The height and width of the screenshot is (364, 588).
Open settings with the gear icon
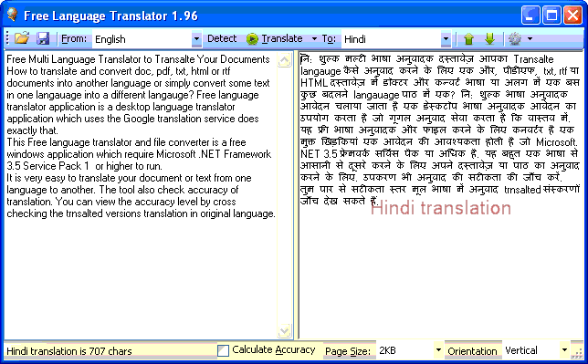(515, 38)
